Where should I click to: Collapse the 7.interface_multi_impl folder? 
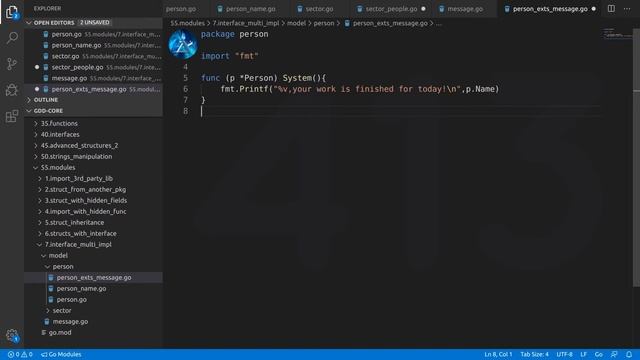[93, 244]
